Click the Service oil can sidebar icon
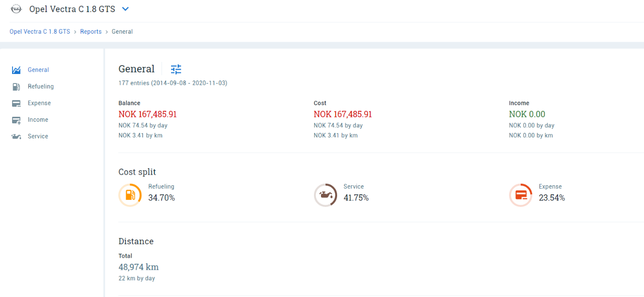The width and height of the screenshot is (644, 297). [x=17, y=136]
